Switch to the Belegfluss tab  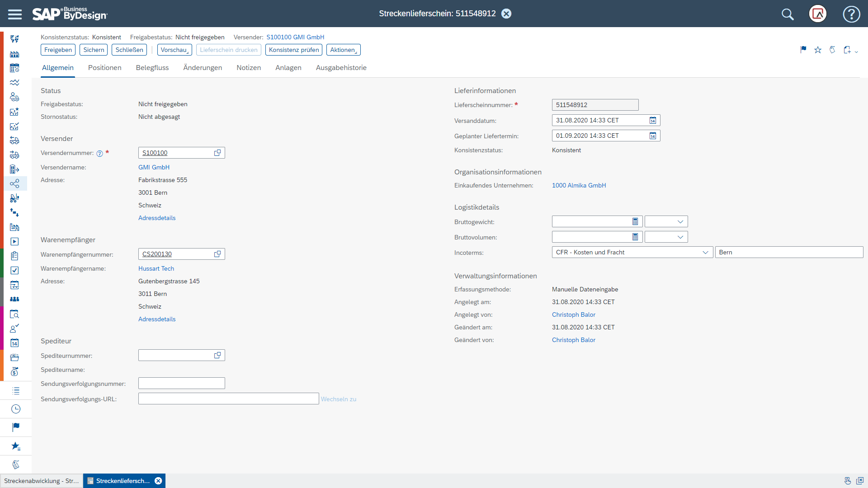(152, 68)
